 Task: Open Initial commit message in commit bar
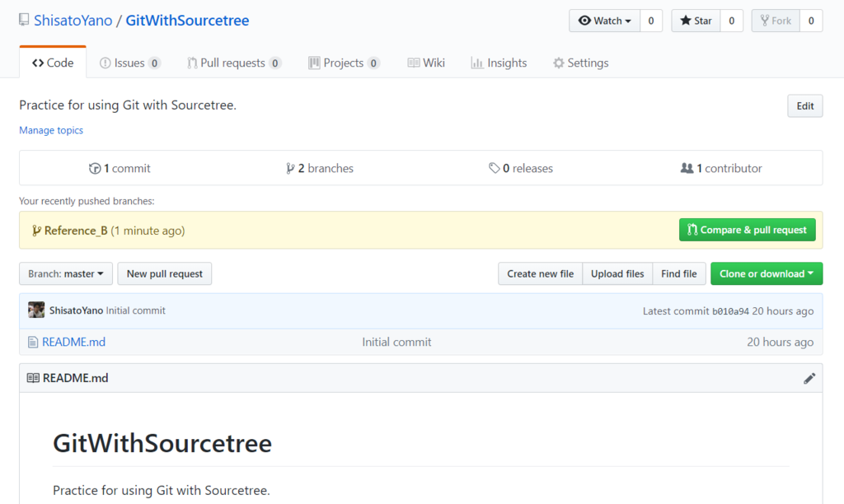[136, 310]
